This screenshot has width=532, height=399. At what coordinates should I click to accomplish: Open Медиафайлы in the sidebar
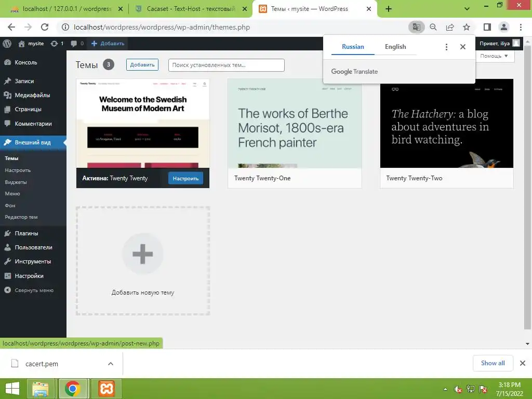pyautogui.click(x=33, y=96)
